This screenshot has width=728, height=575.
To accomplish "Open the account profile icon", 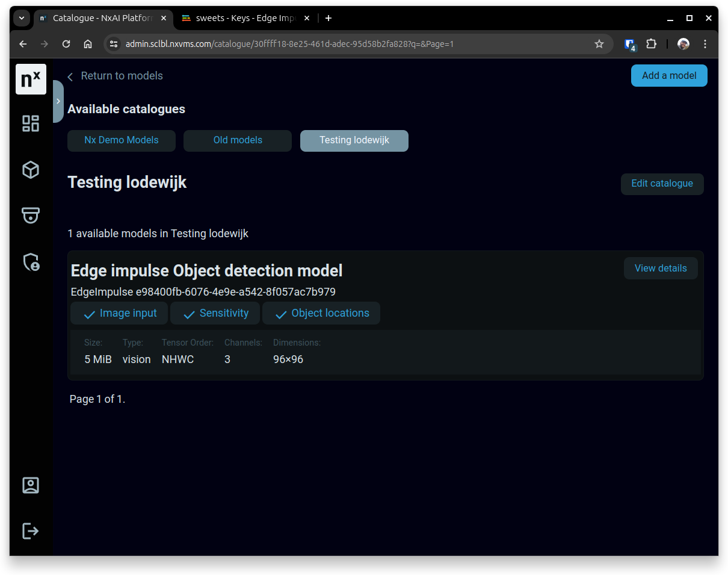I will [x=31, y=485].
